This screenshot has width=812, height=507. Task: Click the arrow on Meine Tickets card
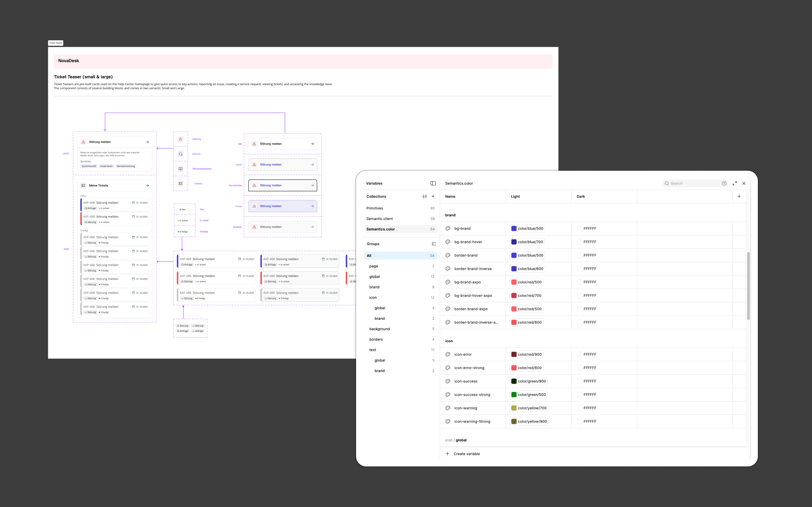point(147,185)
